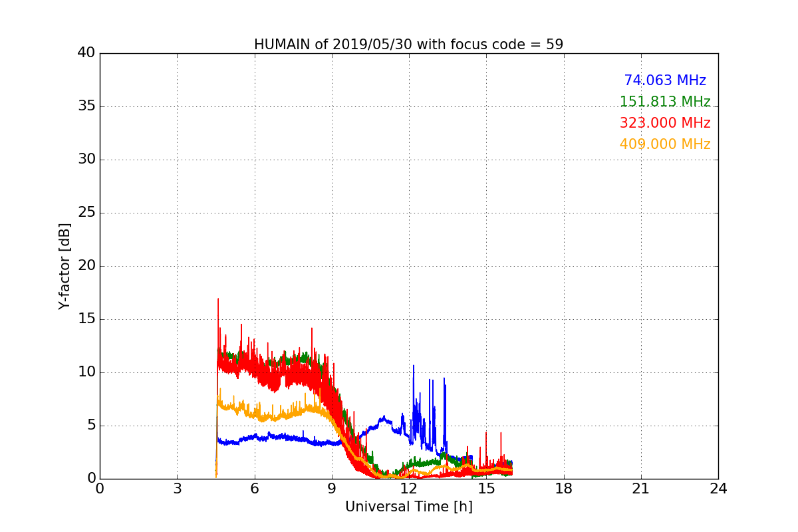Select the red 323.000 MHz legend label
Viewport: 798px width, 532px height.
[x=665, y=123]
